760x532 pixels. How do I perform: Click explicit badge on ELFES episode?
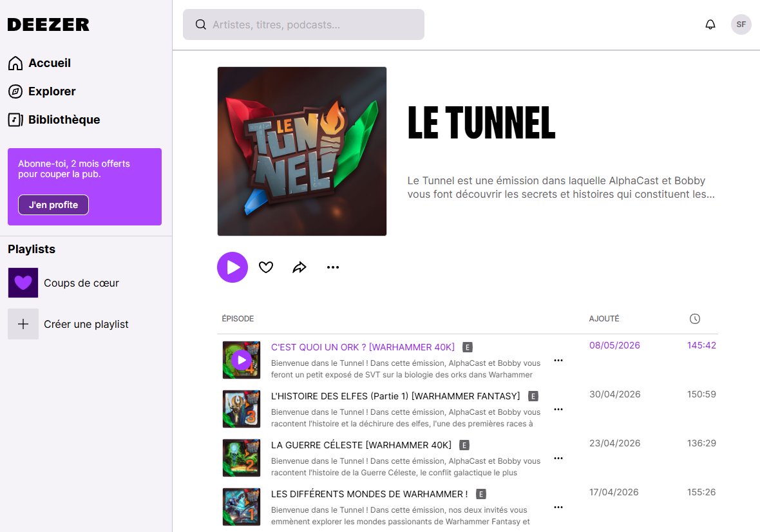point(533,396)
